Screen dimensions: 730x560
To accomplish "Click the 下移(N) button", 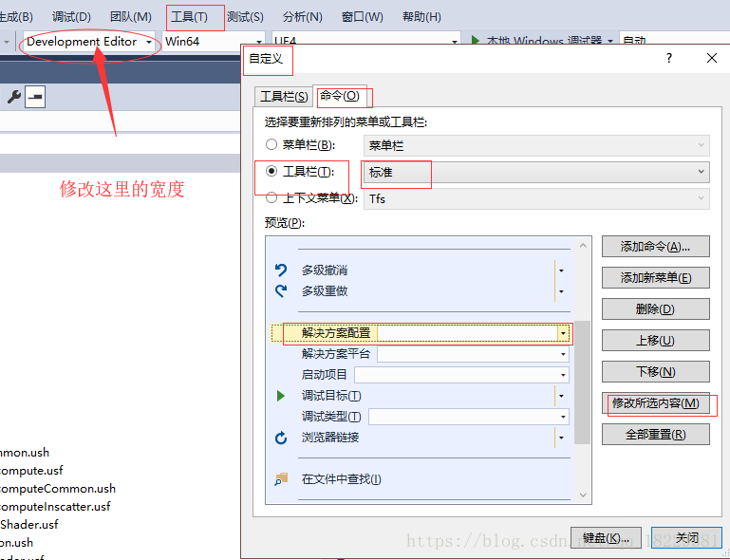I will click(x=656, y=371).
